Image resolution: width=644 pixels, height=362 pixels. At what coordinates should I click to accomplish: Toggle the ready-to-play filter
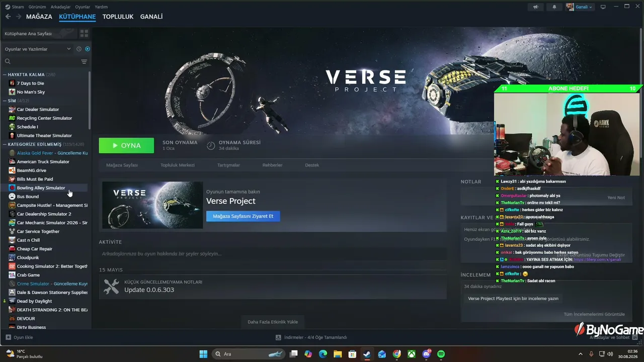coord(88,49)
